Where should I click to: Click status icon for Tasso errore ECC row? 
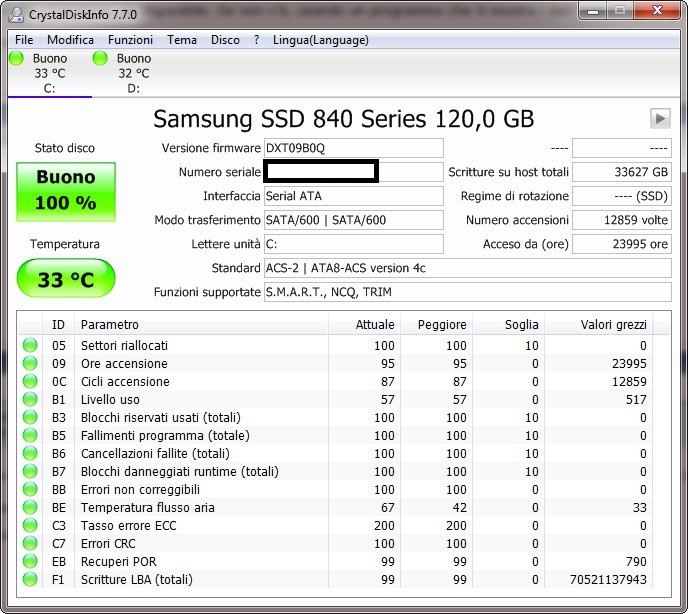30,525
